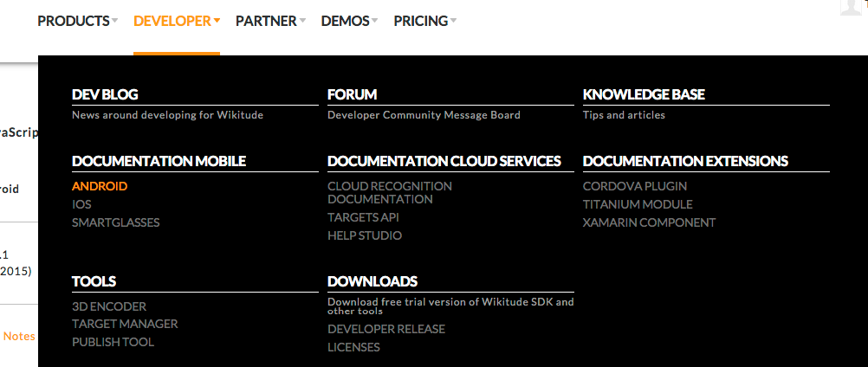Open the KNOWLEDGE BASE section
The width and height of the screenshot is (868, 367).
click(644, 94)
